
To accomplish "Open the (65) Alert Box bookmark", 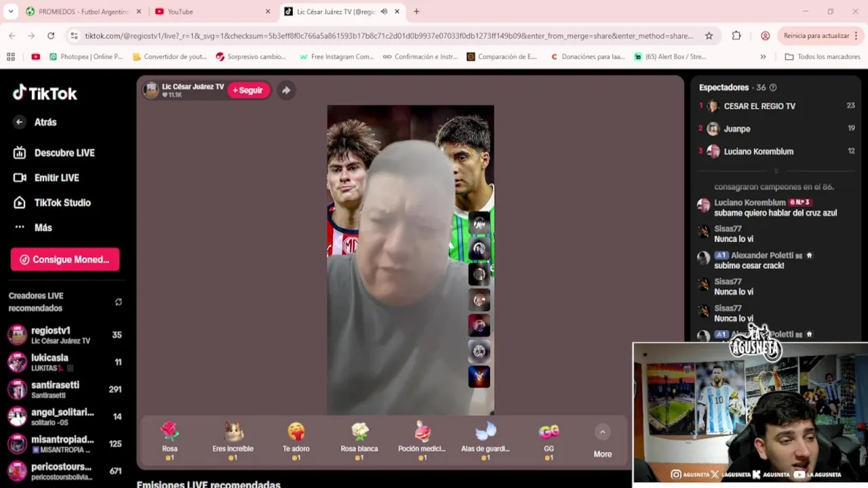I will coord(670,57).
